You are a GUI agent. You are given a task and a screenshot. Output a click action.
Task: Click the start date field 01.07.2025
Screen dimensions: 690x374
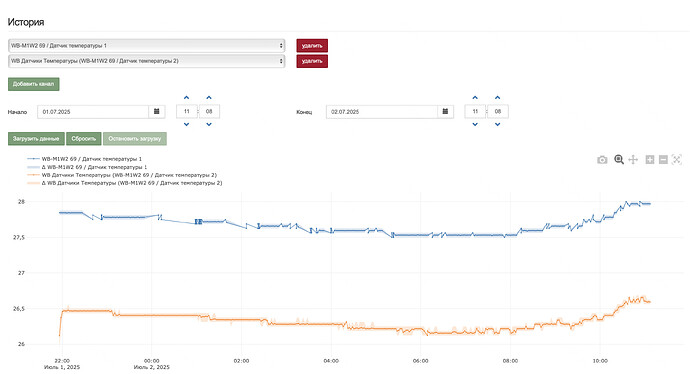click(93, 112)
